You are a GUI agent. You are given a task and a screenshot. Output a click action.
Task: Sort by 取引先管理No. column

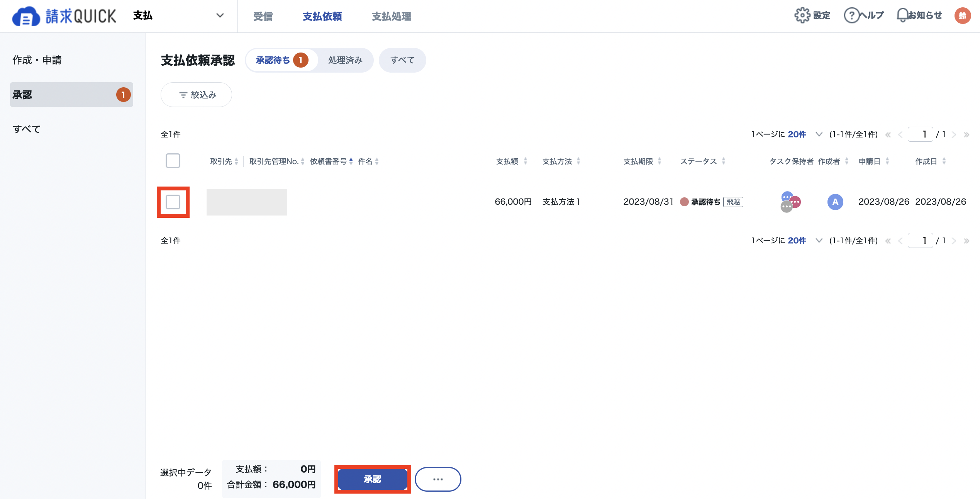(x=303, y=161)
